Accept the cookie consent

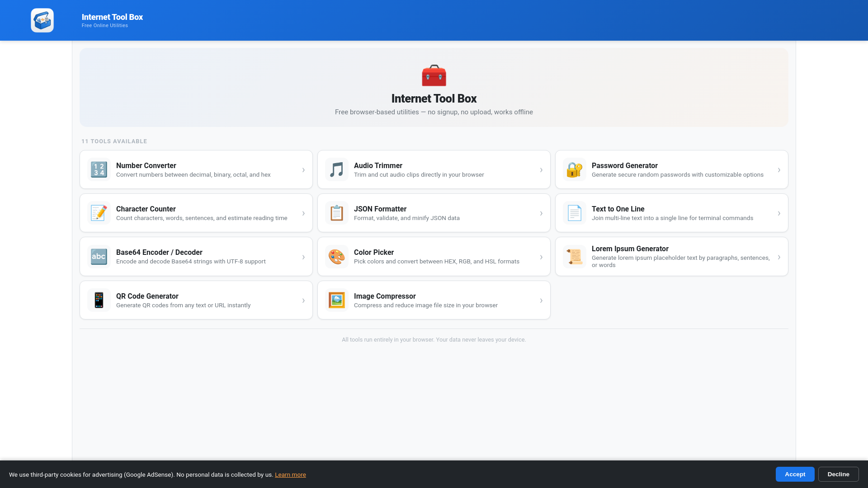[795, 474]
